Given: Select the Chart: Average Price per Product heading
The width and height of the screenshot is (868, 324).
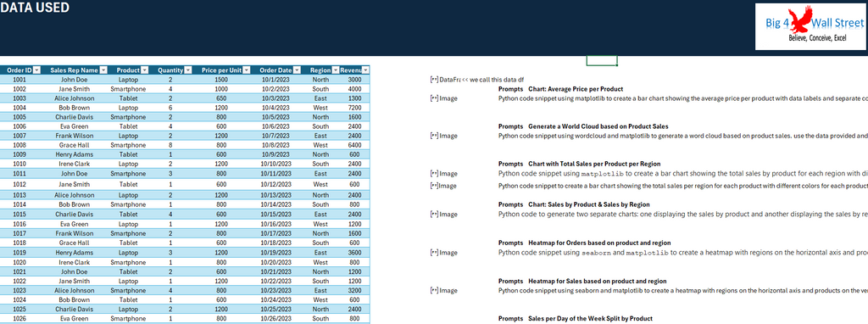Looking at the screenshot, I should [x=576, y=88].
